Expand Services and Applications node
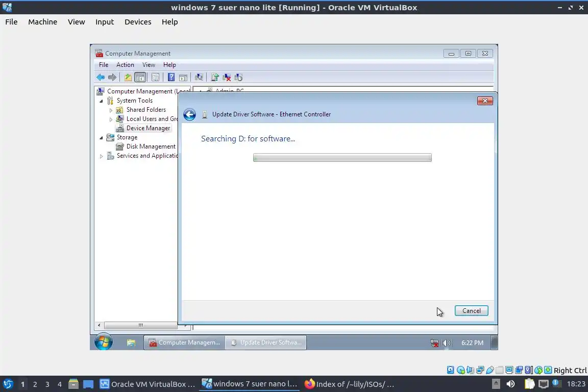This screenshot has height=392, width=588. click(x=101, y=156)
